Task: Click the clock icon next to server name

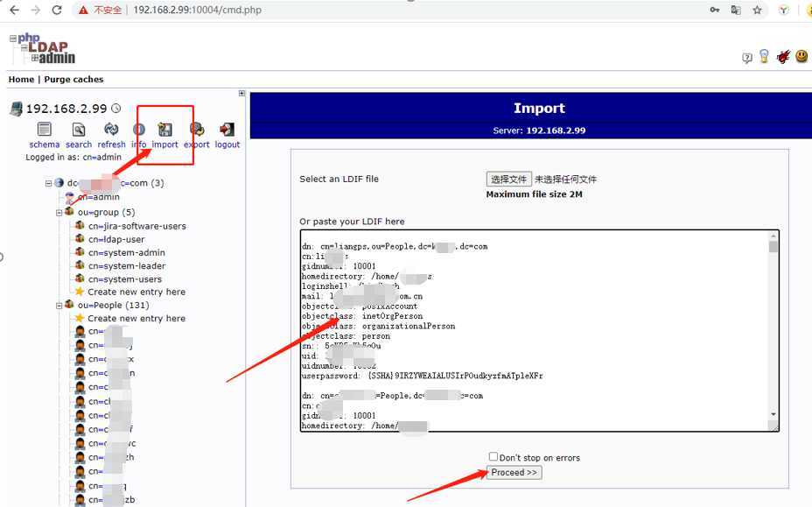Action: pyautogui.click(x=116, y=109)
